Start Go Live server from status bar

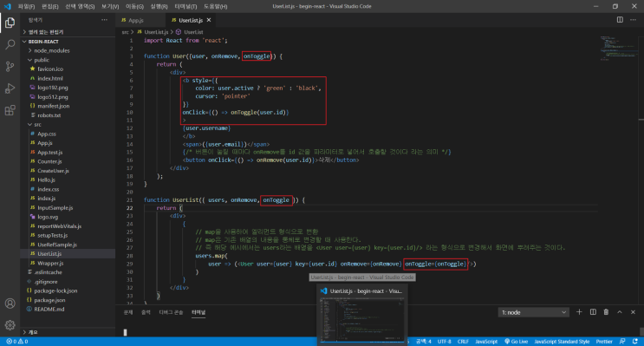[x=516, y=342]
